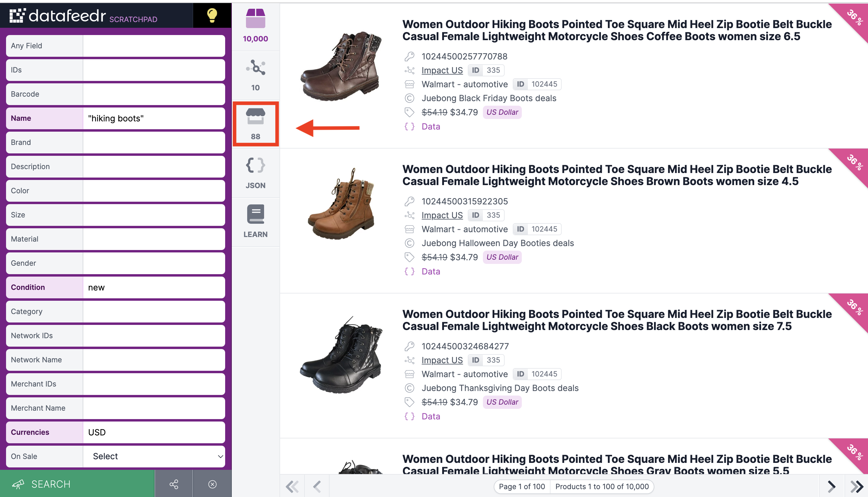Click product ID 10244500315922305

tap(465, 201)
